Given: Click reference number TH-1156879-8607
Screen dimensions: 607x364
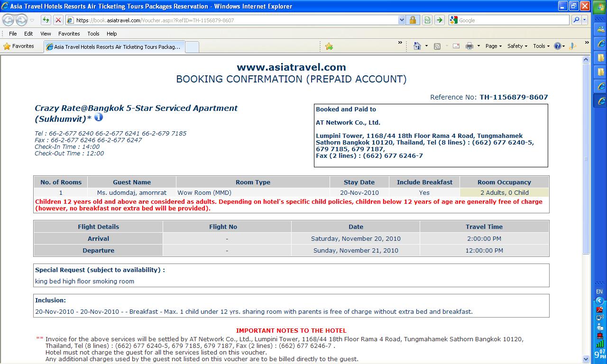Looking at the screenshot, I should (x=514, y=97).
